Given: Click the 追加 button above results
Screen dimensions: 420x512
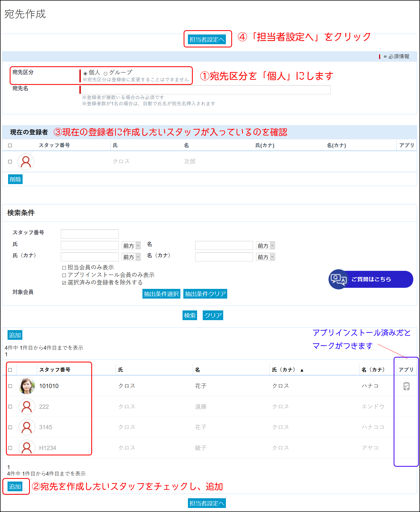Looking at the screenshot, I should (15, 335).
